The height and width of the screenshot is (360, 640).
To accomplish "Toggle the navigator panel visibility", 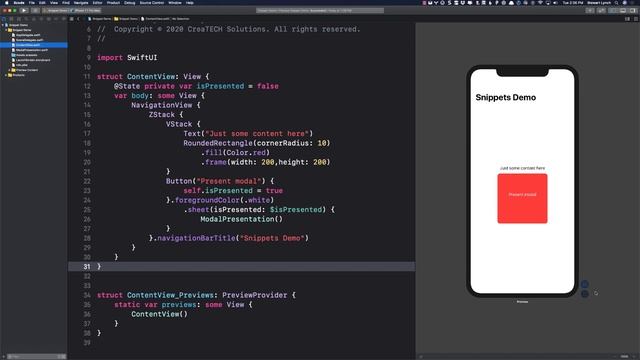I will pyautogui.click(x=613, y=10).
